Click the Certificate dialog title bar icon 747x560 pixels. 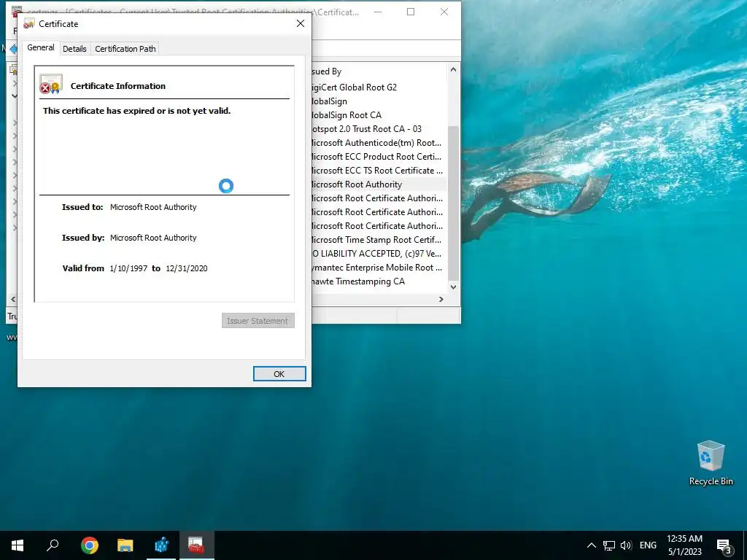coord(28,23)
